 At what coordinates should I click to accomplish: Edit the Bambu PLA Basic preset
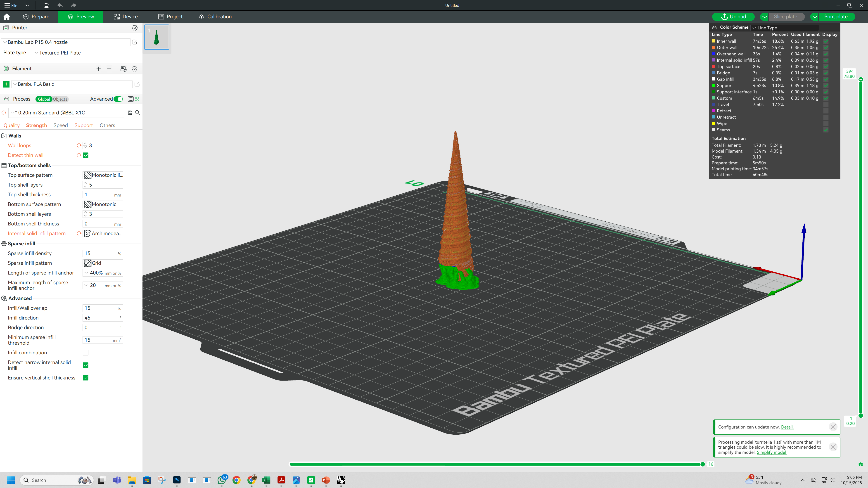point(137,84)
